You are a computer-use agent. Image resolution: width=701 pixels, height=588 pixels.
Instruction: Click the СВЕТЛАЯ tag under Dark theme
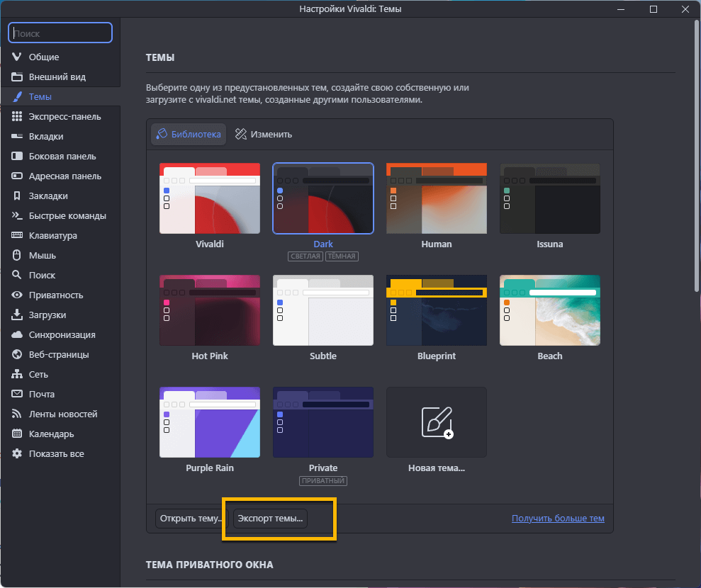pyautogui.click(x=305, y=256)
